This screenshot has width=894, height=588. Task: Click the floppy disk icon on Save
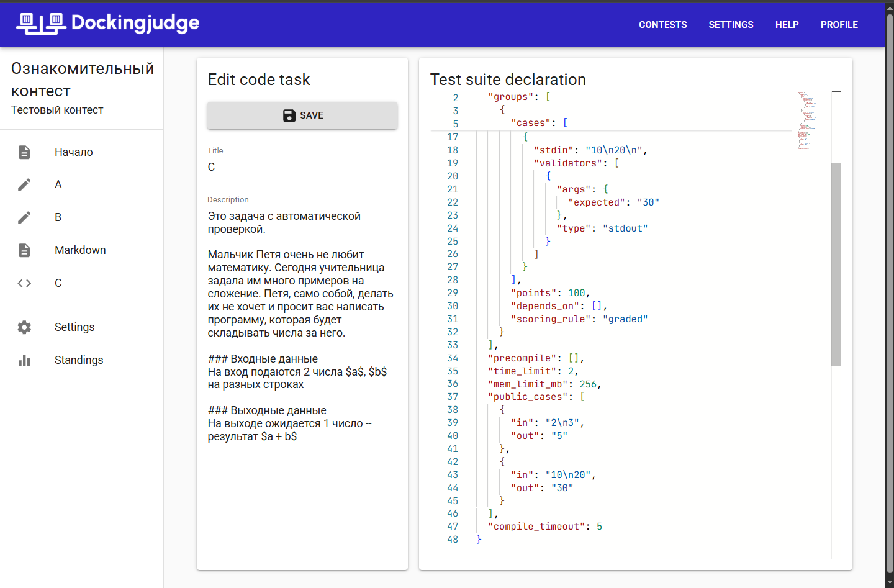tap(289, 115)
